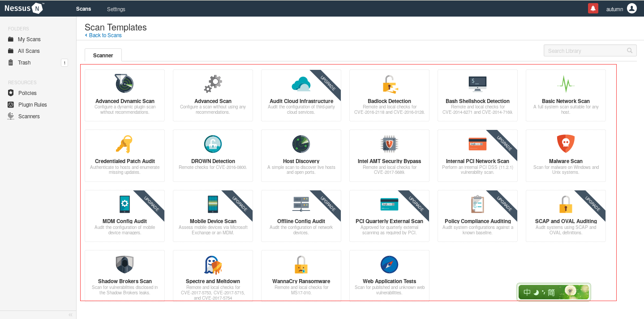644x319 pixels.
Task: Click the Web Application Tests description
Action: [x=389, y=290]
